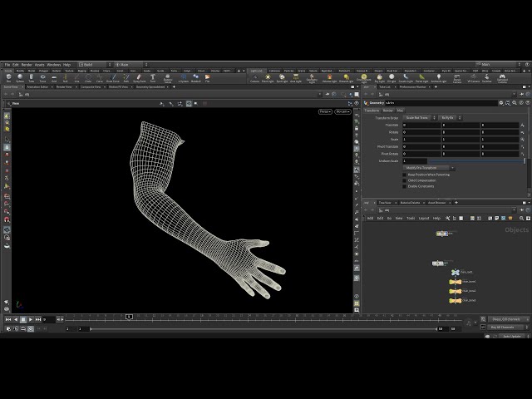Open the Key All Channels dropdown
The width and height of the screenshot is (532, 399).
[x=508, y=327]
